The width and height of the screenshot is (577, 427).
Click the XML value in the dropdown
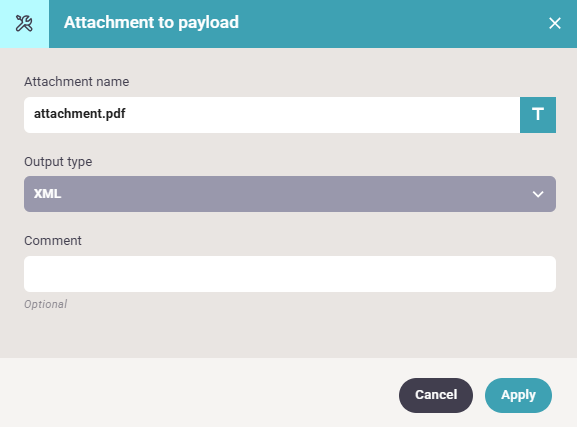(47, 194)
